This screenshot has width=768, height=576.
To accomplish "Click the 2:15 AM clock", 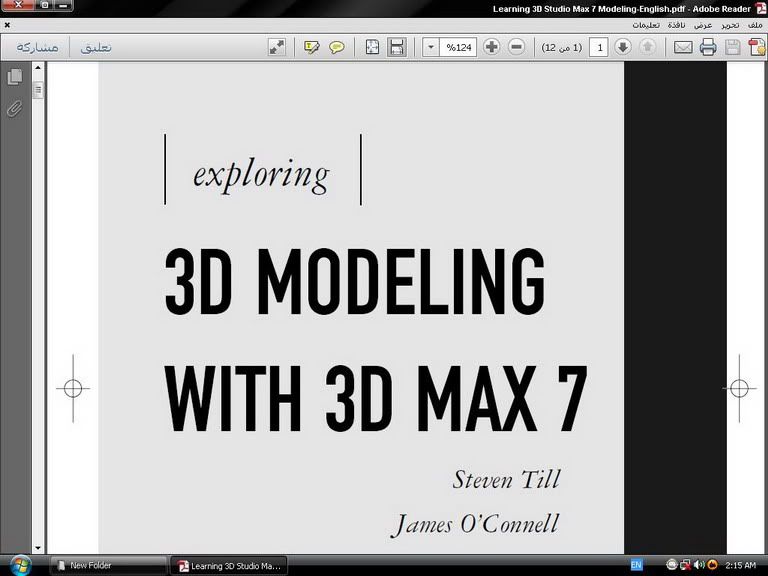I will pos(740,565).
